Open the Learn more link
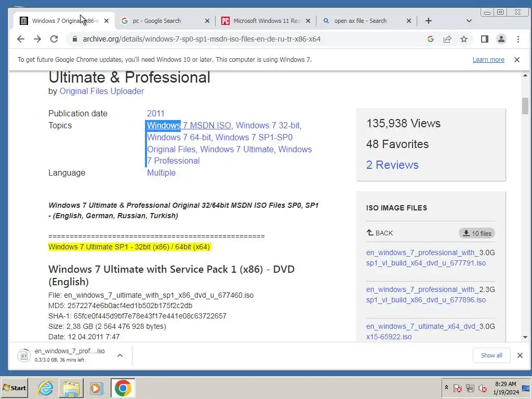 (488, 60)
